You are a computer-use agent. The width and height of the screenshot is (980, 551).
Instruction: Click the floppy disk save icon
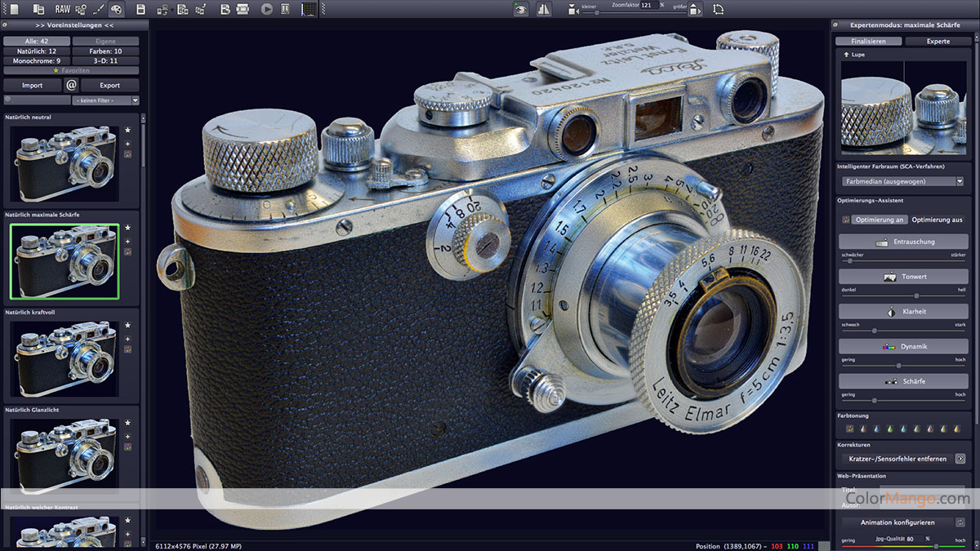(140, 9)
